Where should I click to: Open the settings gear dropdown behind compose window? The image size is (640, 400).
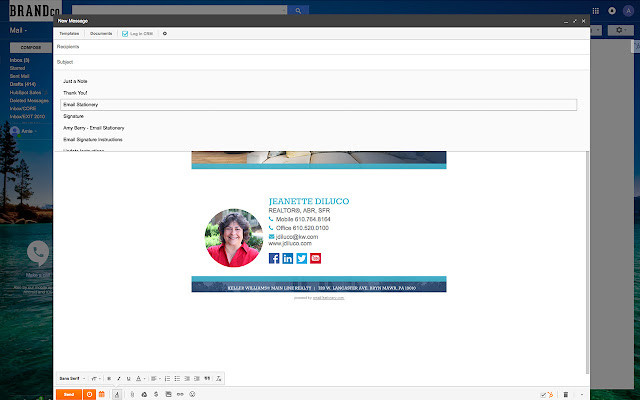pyautogui.click(x=620, y=30)
